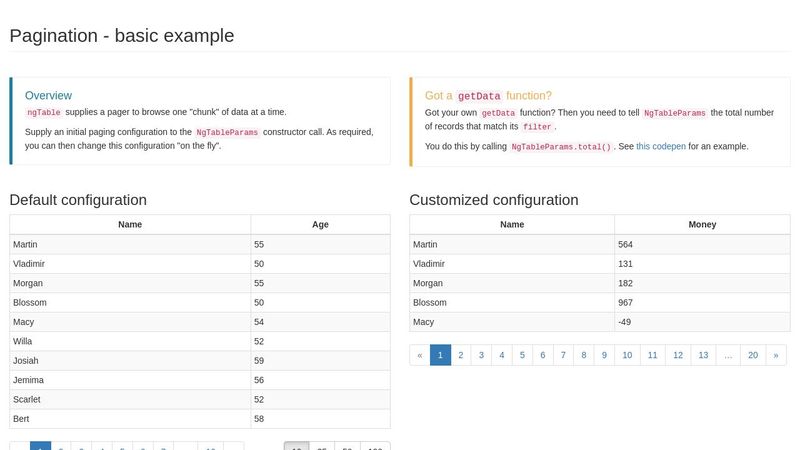
Task: Select the Vladimir row in Default table
Action: click(130, 264)
